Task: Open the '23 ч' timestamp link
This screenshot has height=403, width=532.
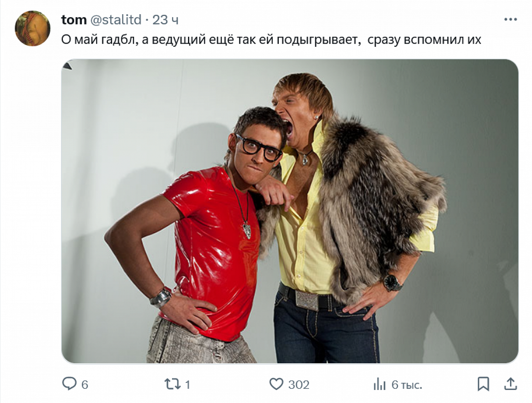Action: [x=165, y=20]
